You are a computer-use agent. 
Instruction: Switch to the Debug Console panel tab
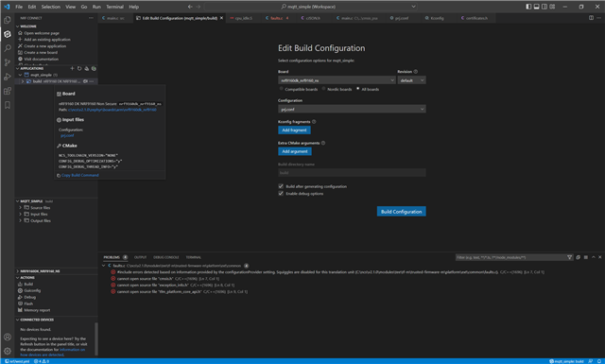(166, 257)
